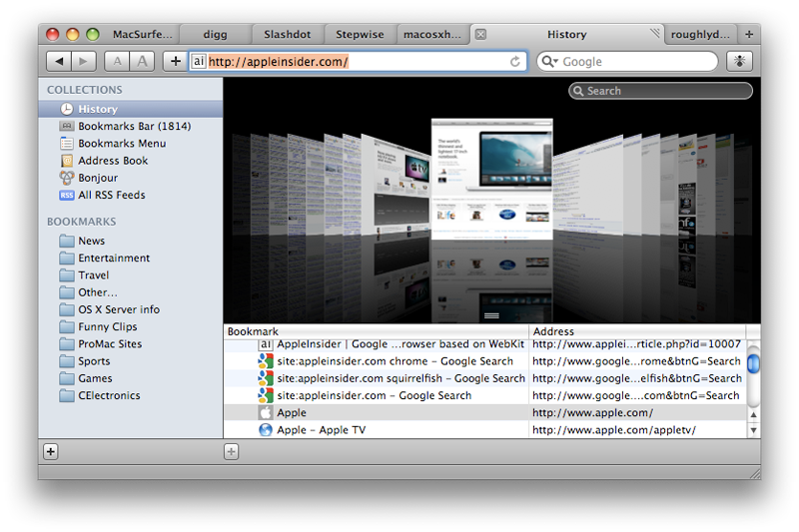The image size is (799, 532).
Task: Click the bookmarks Search field
Action: click(x=660, y=91)
